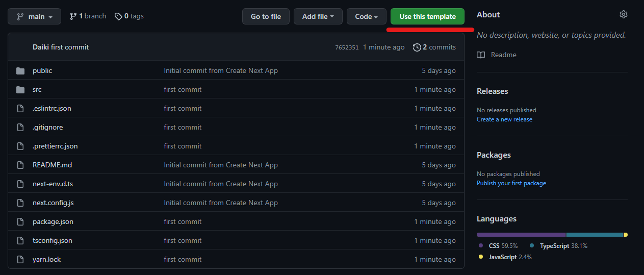The width and height of the screenshot is (644, 275).
Task: Open the .eslintrc.json file
Action: (52, 108)
